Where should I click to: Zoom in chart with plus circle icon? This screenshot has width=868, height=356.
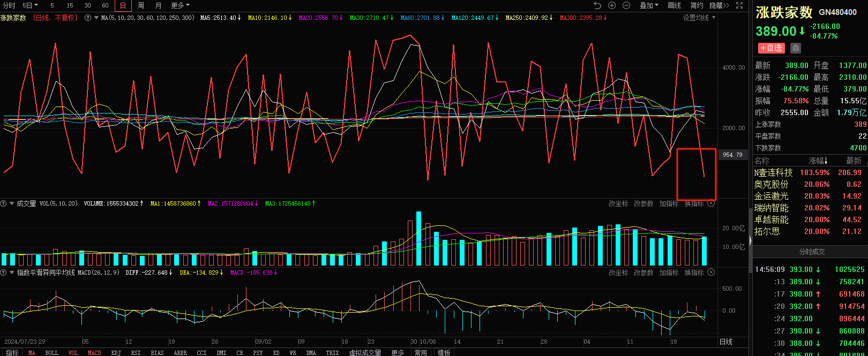pyautogui.click(x=612, y=5)
